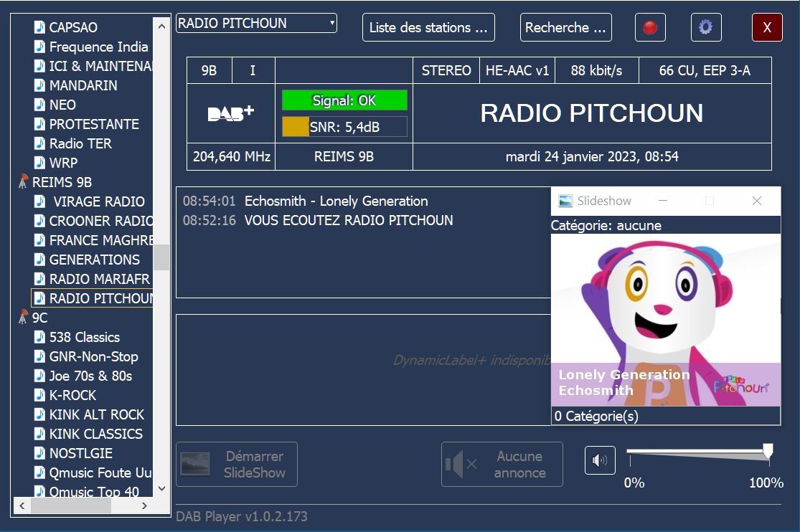
Task: Click the Slideshow window title icon
Action: point(565,201)
